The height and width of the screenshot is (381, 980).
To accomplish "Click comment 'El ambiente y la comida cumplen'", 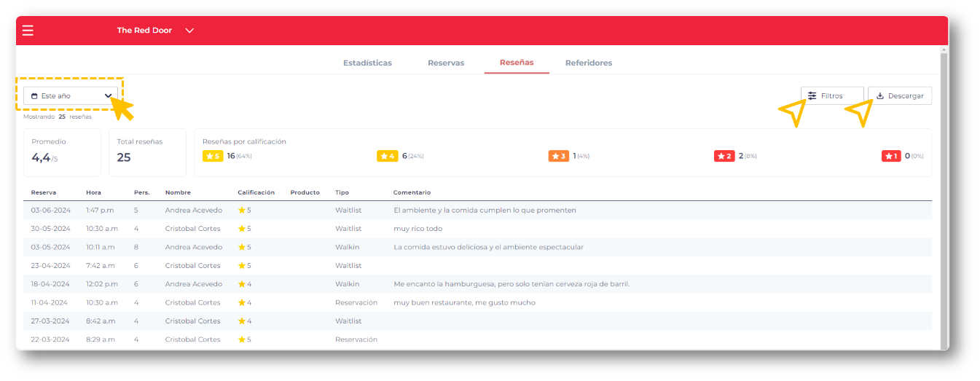I will tap(485, 210).
